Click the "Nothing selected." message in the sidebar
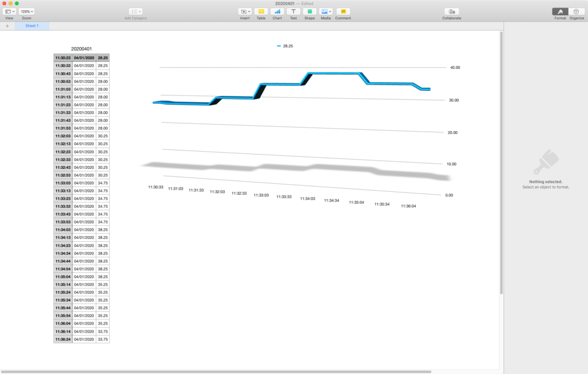 click(x=546, y=182)
